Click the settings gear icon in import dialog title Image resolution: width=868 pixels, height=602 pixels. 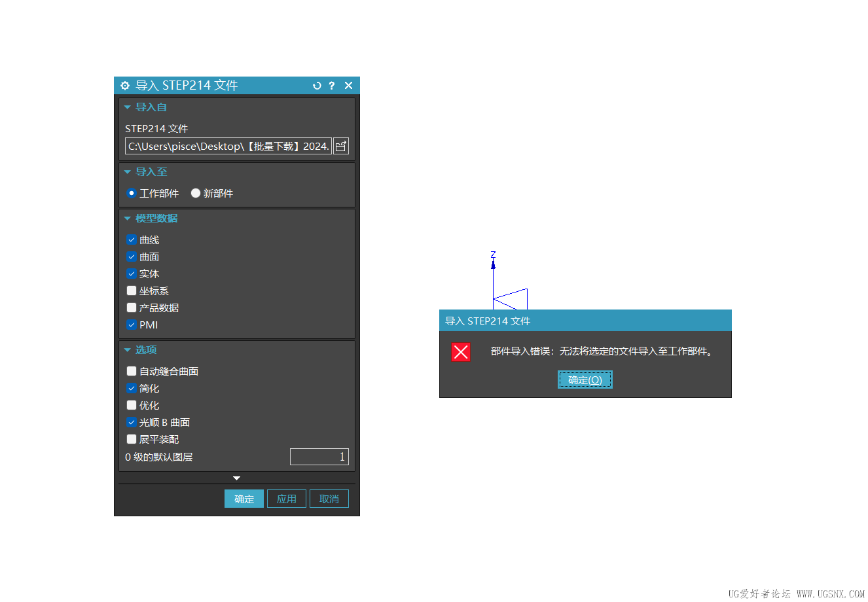click(125, 86)
